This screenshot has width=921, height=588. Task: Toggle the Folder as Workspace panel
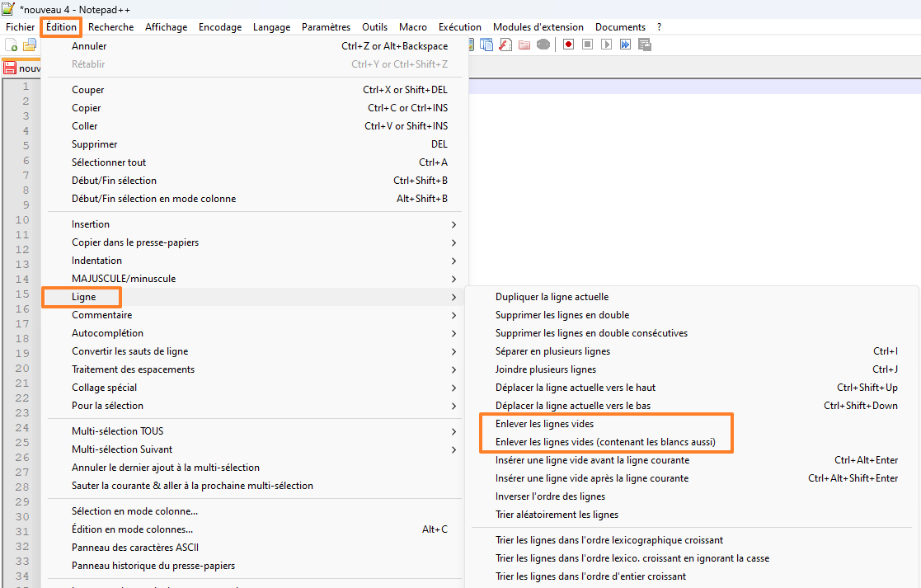click(x=524, y=45)
